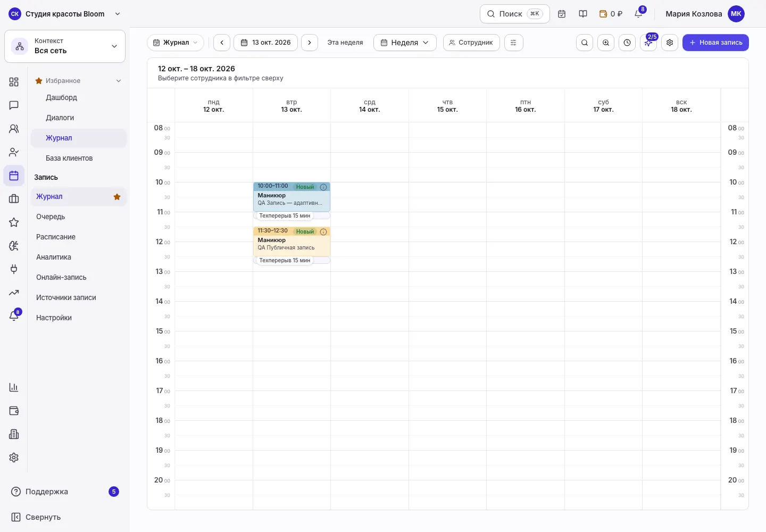Screen dimensions: 766x532
Task: Click the clock icon in the journal toolbar
Action: (627, 43)
